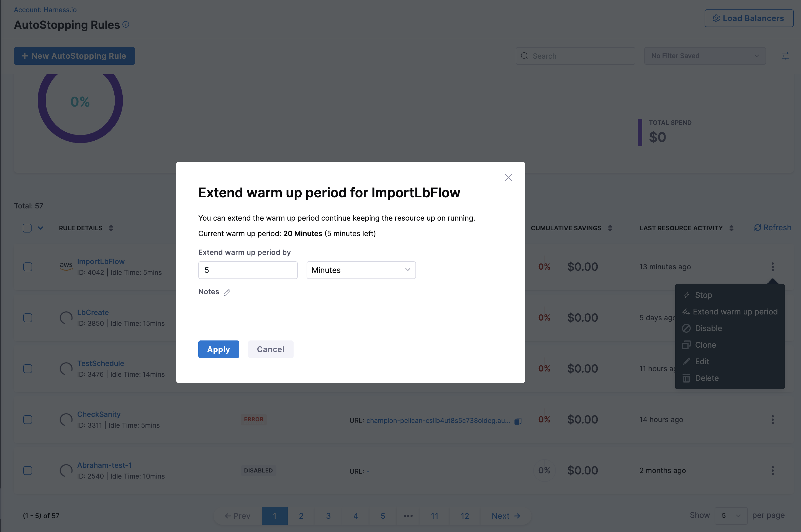The width and height of the screenshot is (801, 532).
Task: Click the Cancel button in the dialog
Action: click(x=271, y=349)
